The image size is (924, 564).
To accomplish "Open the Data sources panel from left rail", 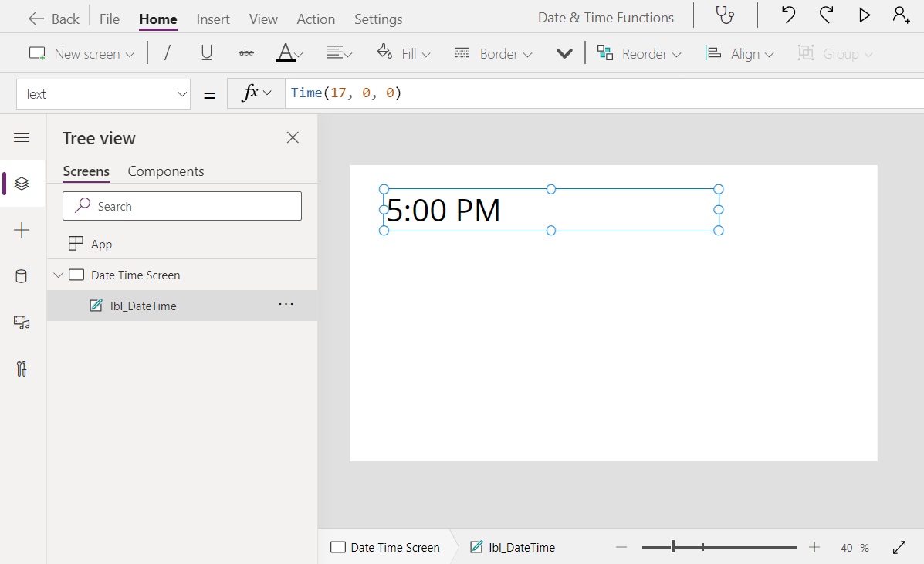I will (21, 276).
